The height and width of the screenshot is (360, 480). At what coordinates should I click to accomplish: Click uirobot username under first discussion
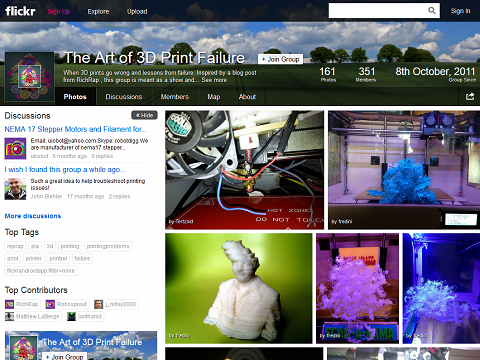(x=39, y=156)
